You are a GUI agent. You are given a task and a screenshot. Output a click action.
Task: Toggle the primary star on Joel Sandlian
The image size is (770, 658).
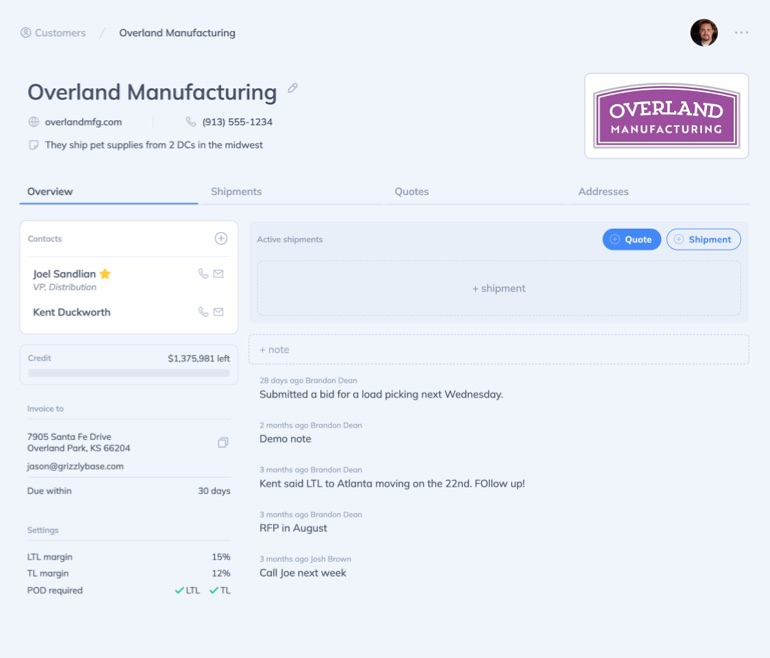(x=105, y=274)
